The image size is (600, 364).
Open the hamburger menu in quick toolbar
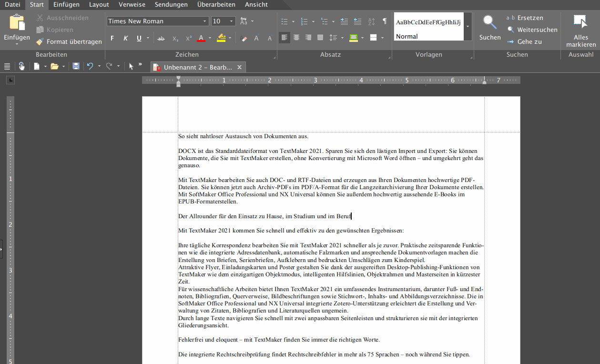click(x=7, y=66)
